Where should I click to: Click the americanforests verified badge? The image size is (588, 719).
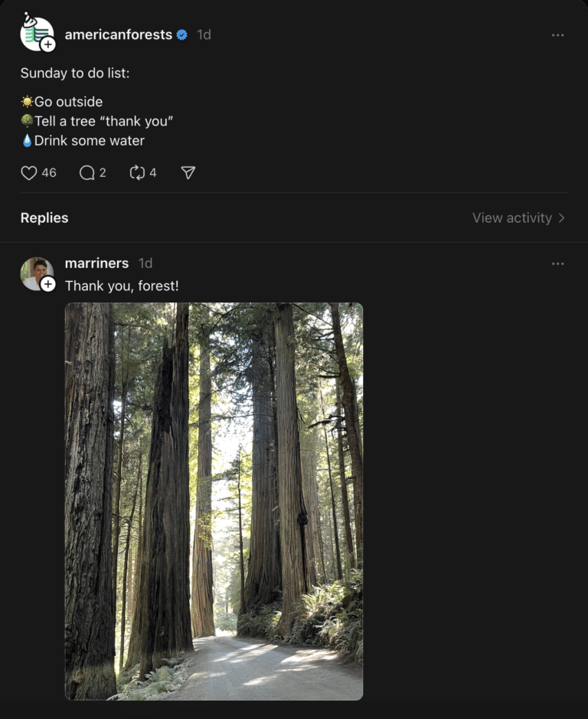point(181,34)
